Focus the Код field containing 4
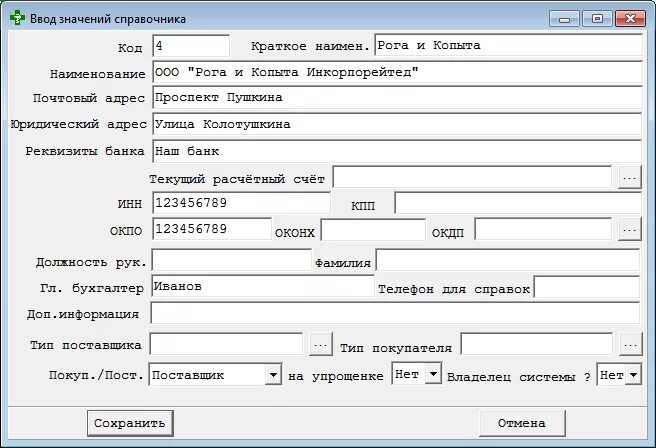Viewport: 656px width, 448px height. (x=191, y=46)
